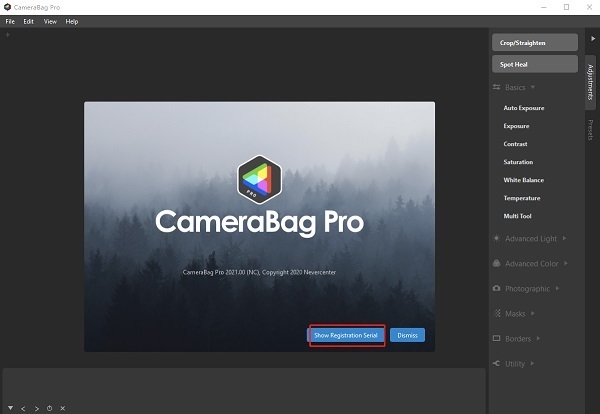Open the View menu

50,21
